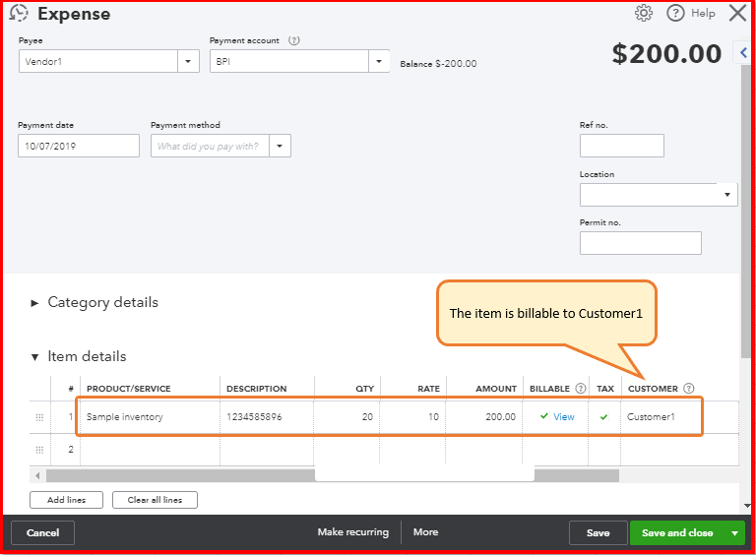The width and height of the screenshot is (756, 555).
Task: Click vertical scrollbar down arrow
Action: pyautogui.click(x=747, y=506)
